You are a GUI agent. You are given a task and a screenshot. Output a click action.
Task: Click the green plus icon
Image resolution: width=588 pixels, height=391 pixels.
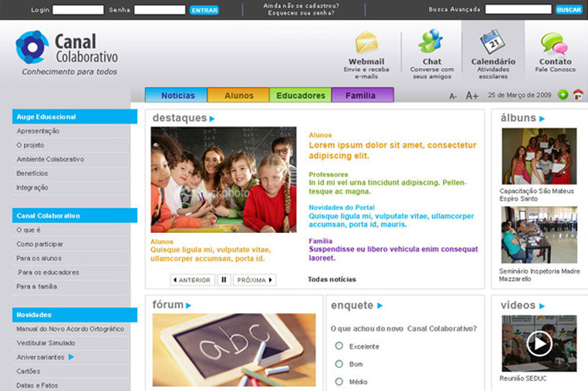(563, 95)
